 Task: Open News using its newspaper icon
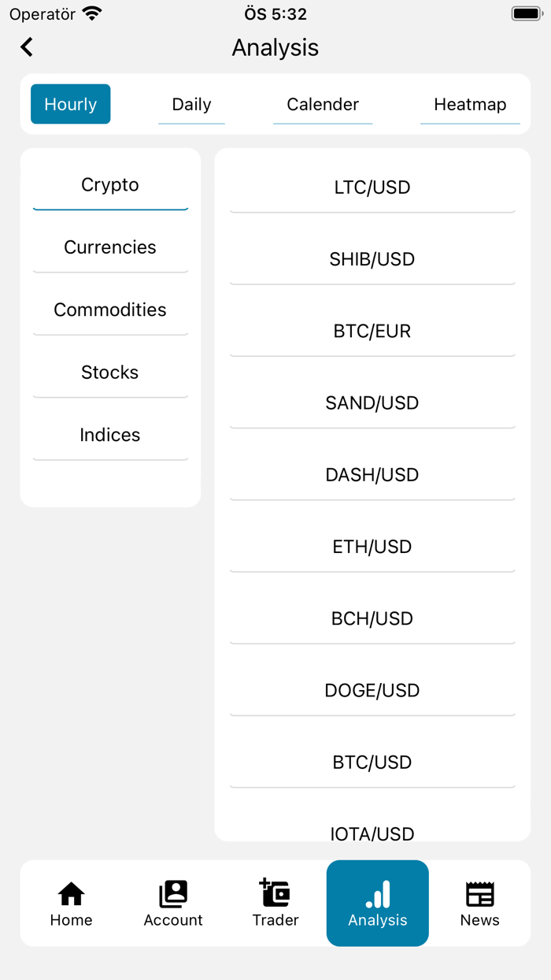[x=479, y=893]
